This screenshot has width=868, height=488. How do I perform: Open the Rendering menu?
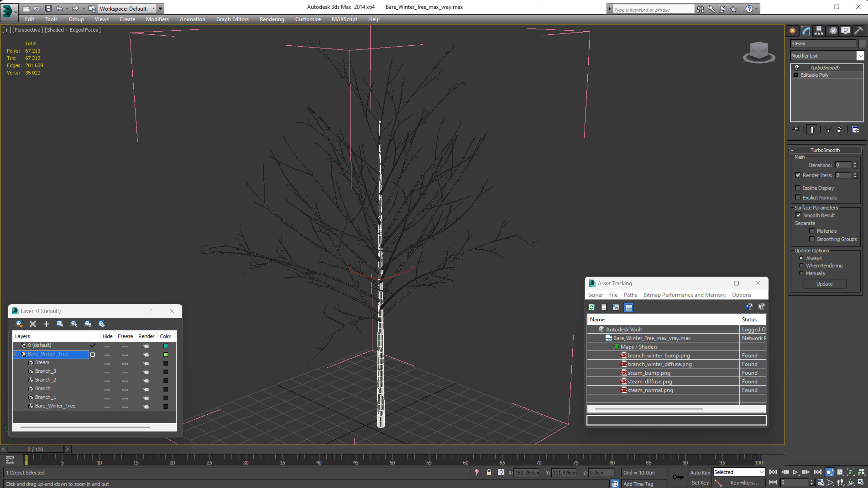tap(272, 19)
